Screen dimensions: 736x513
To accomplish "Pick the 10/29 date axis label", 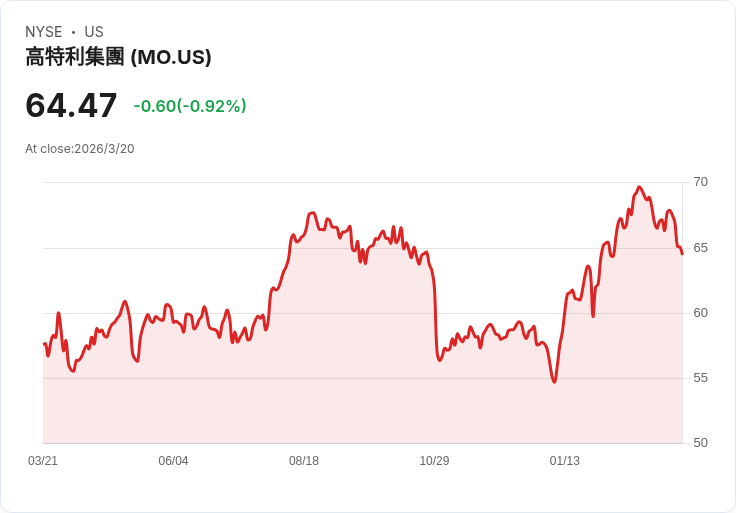I will coord(434,461).
